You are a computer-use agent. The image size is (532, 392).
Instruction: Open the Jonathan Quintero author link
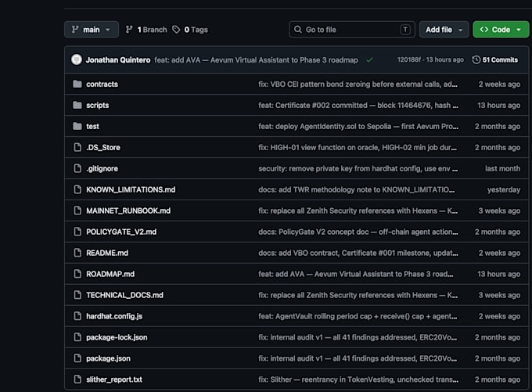[x=118, y=60]
